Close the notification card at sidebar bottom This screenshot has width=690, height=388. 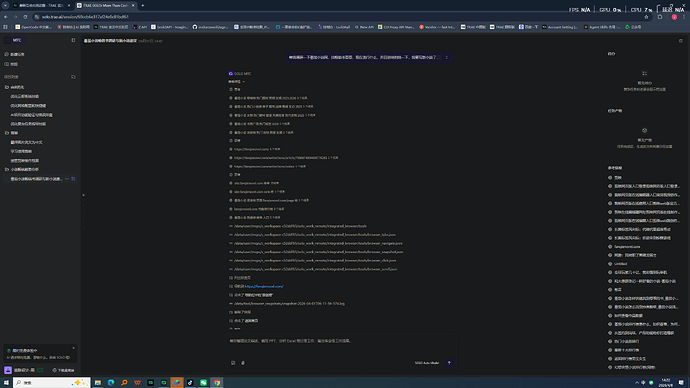73,348
